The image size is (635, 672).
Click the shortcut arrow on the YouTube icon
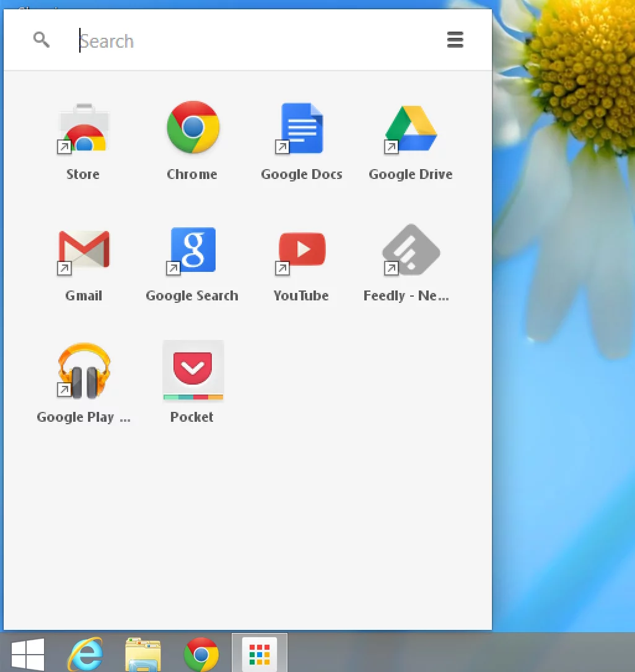282,269
